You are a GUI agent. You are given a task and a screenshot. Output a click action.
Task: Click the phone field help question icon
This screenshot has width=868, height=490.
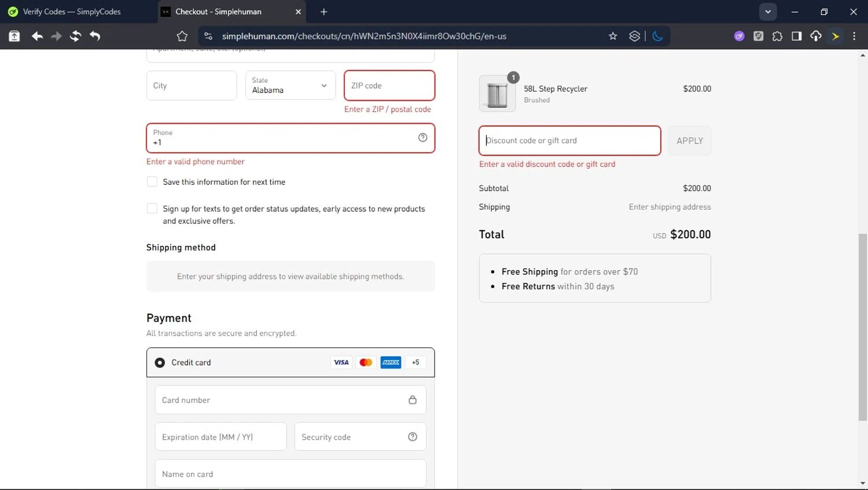coord(422,138)
